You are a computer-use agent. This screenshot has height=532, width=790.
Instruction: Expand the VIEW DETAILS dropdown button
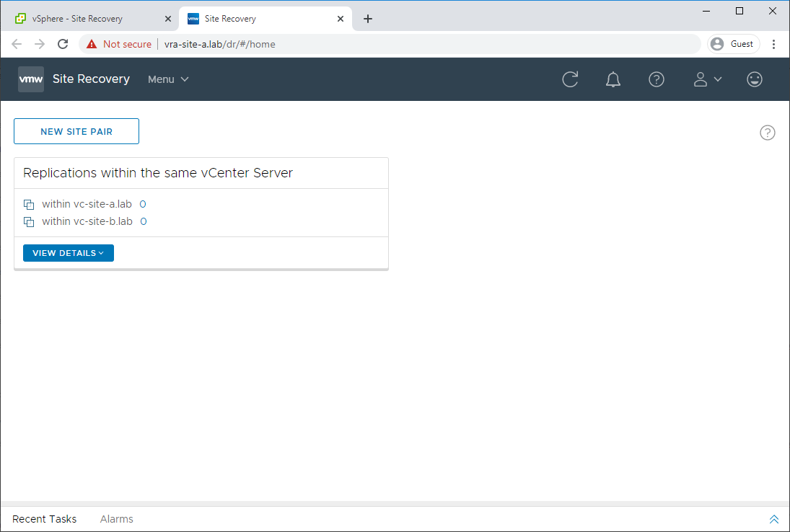[x=69, y=252]
